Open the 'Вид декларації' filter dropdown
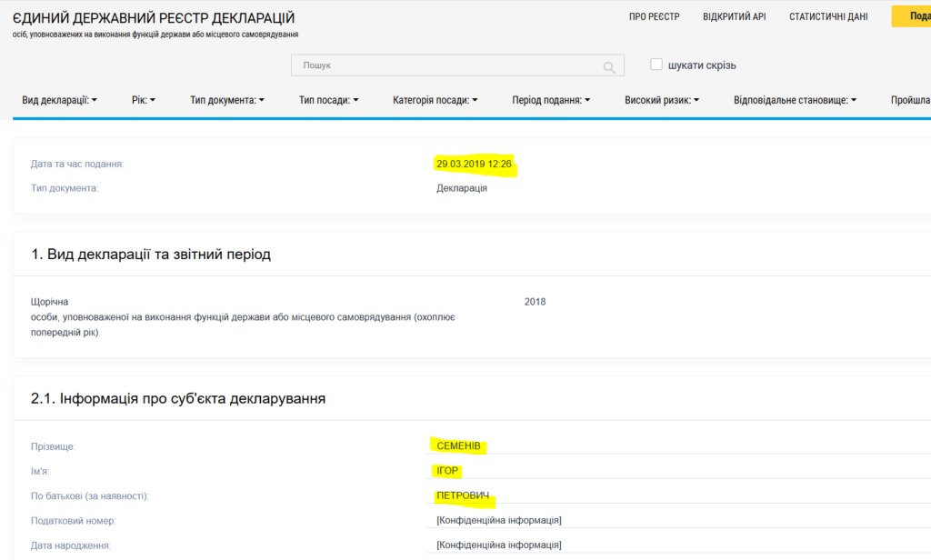931x560 pixels. (x=59, y=100)
